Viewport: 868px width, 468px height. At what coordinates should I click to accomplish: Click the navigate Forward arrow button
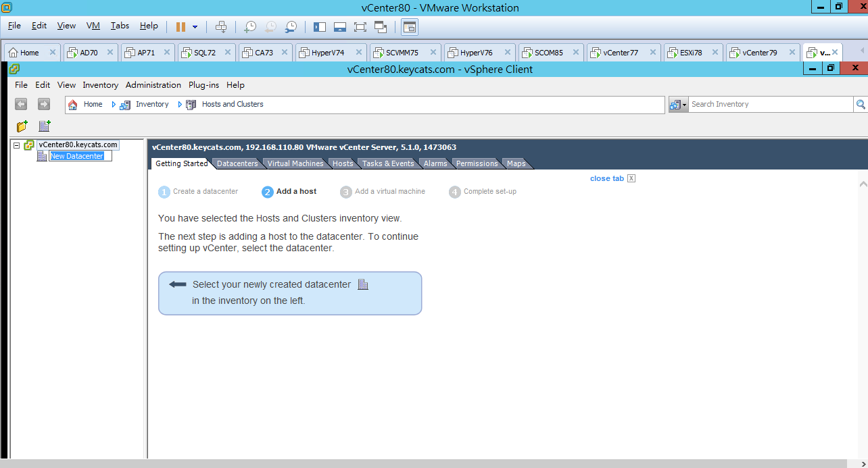click(44, 104)
